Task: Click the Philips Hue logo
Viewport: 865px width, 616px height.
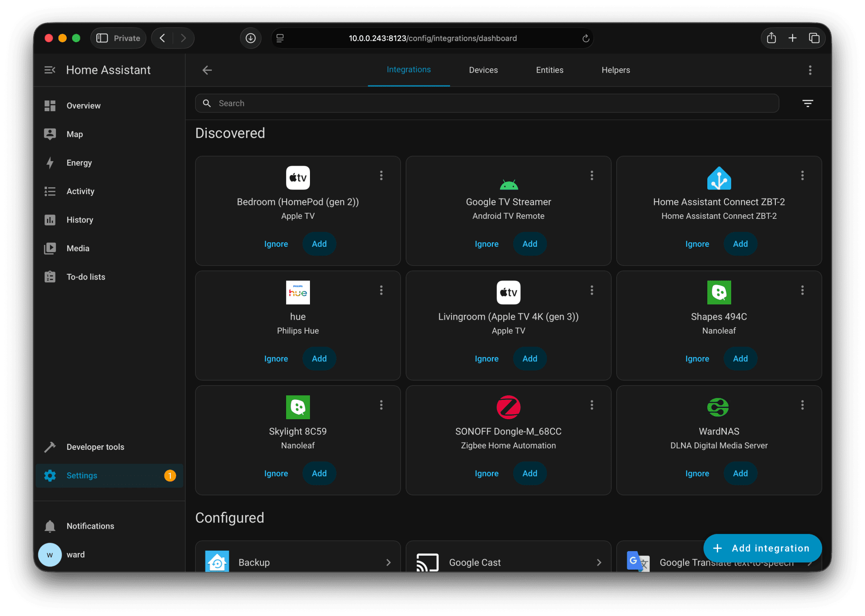Action: (x=298, y=293)
